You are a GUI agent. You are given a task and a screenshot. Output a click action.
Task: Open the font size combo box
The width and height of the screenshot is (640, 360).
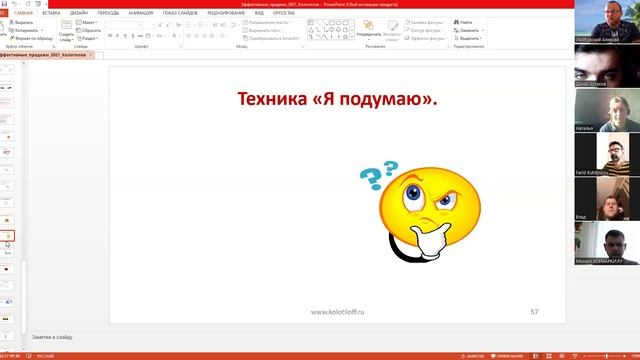coord(149,25)
